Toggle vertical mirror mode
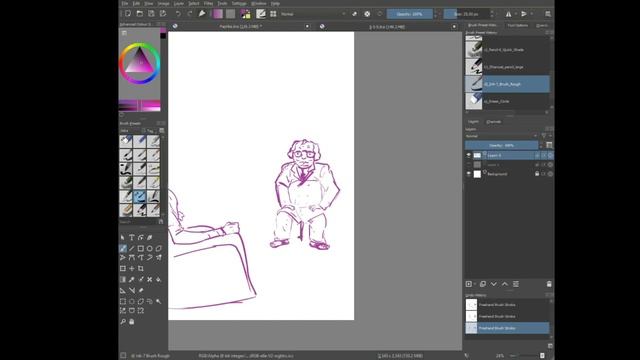Image resolution: width=640 pixels, height=360 pixels. pyautogui.click(x=524, y=14)
